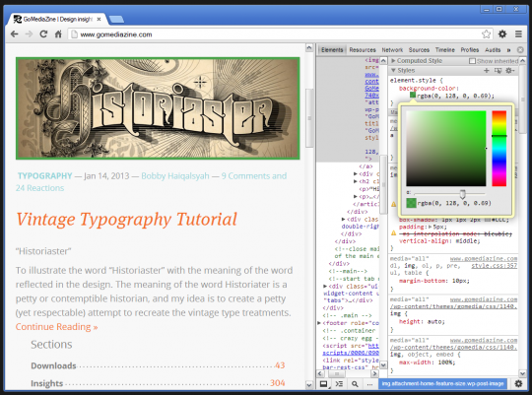Switch to the Elements tab in DevTools
This screenshot has width=532, height=395.
tap(332, 50)
